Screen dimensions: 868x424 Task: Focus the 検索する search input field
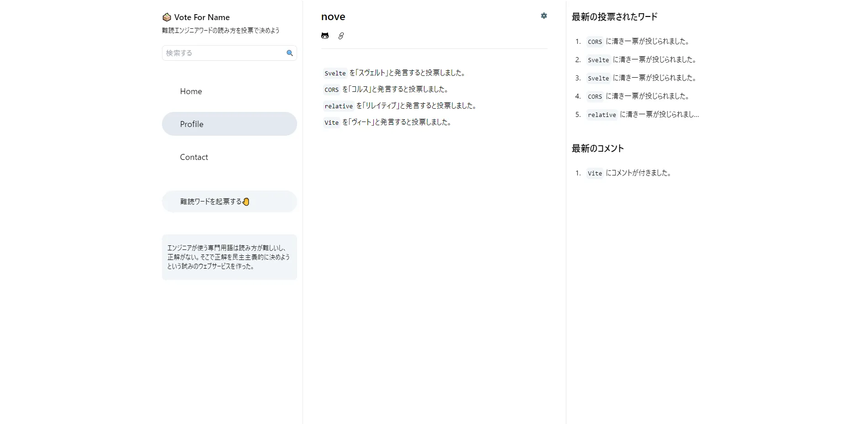click(224, 53)
